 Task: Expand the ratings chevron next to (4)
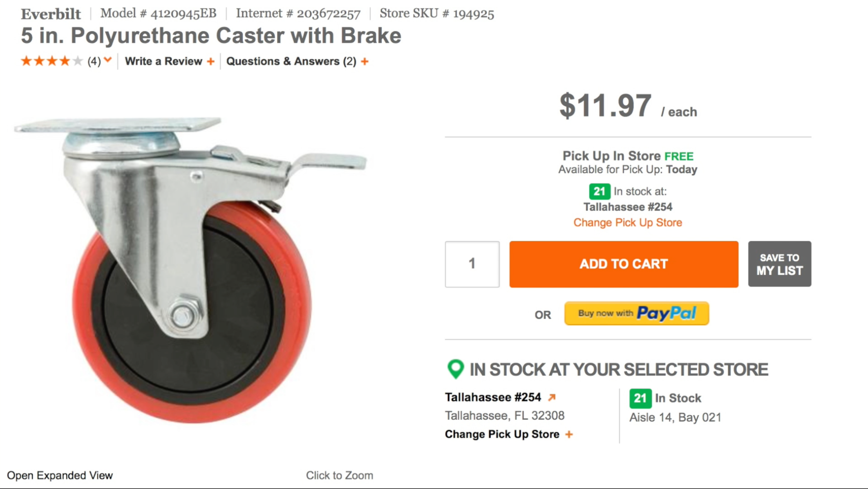(108, 60)
